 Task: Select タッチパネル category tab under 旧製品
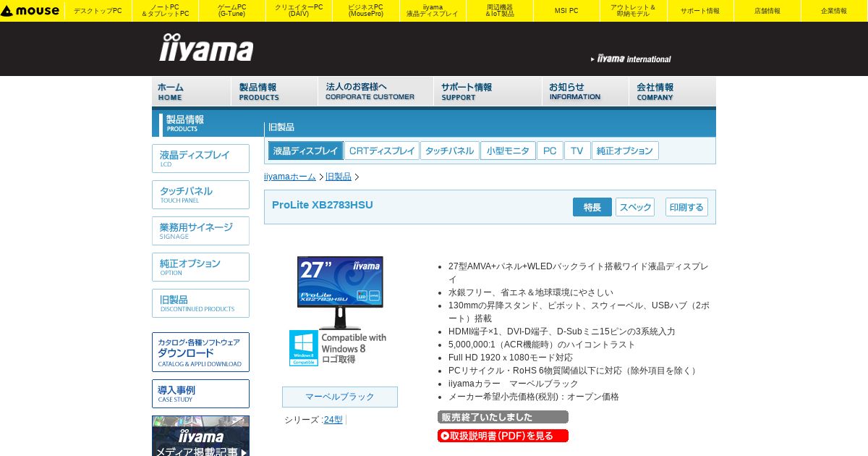(x=449, y=151)
